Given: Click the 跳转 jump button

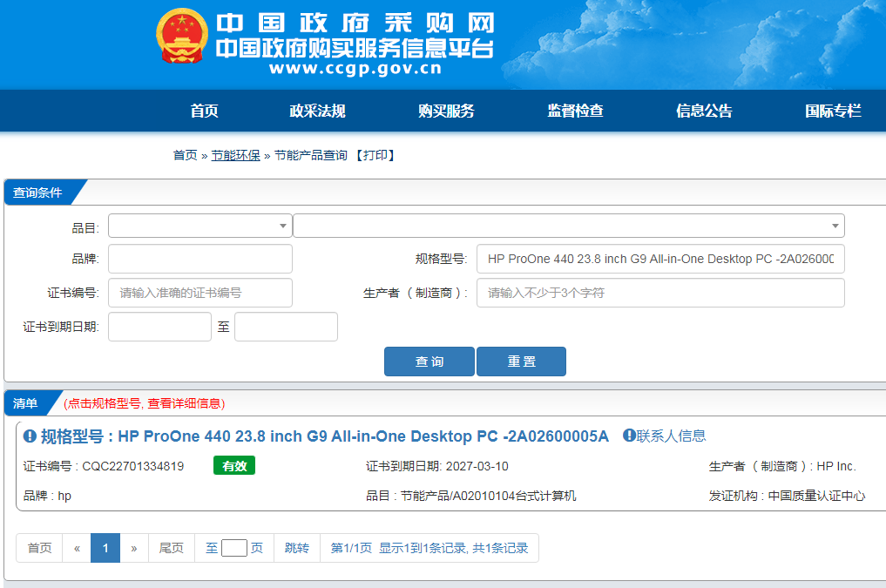Looking at the screenshot, I should click(297, 548).
